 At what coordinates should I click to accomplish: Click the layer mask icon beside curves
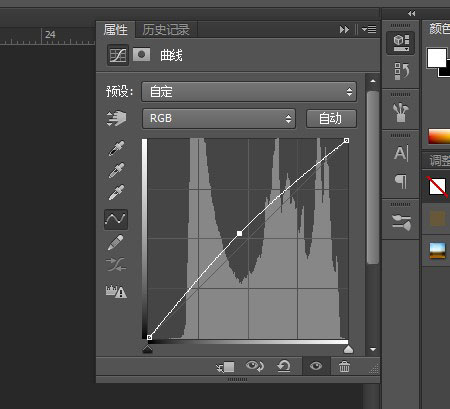point(141,54)
